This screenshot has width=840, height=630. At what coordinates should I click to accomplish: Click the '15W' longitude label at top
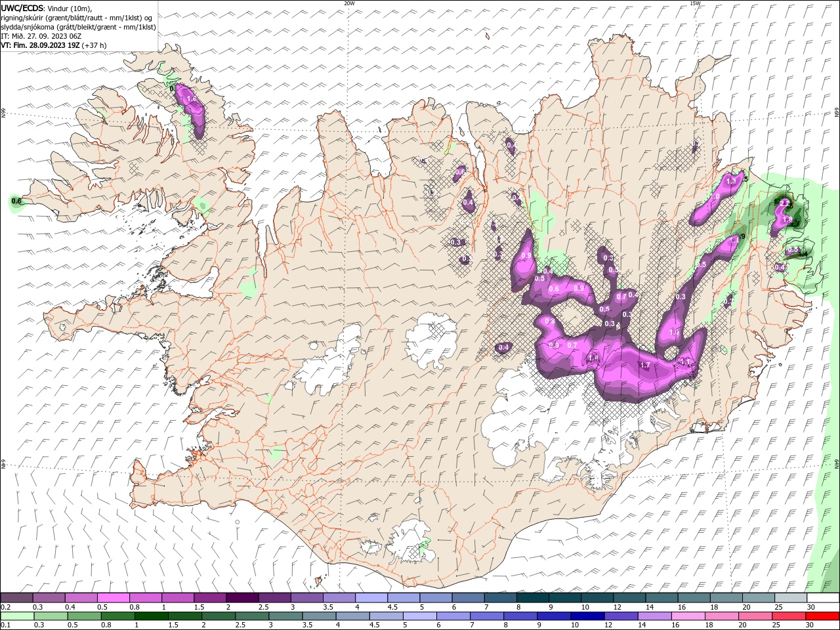click(695, 3)
